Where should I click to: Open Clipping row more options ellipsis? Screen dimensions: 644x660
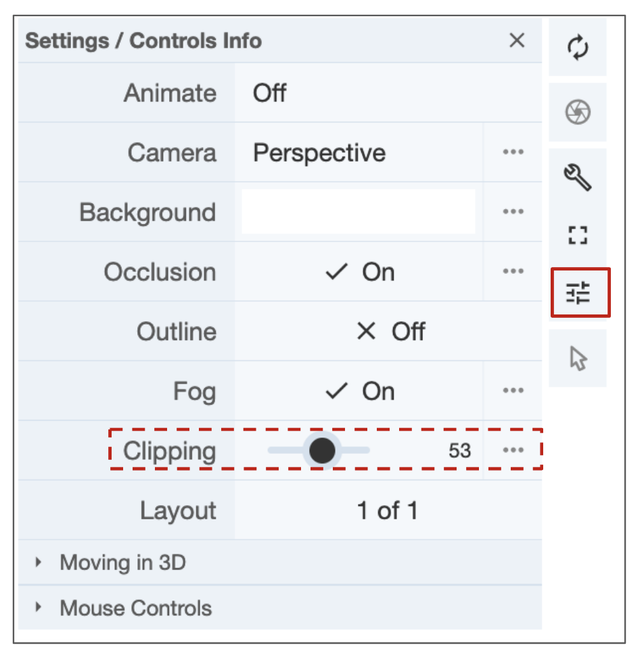click(513, 450)
